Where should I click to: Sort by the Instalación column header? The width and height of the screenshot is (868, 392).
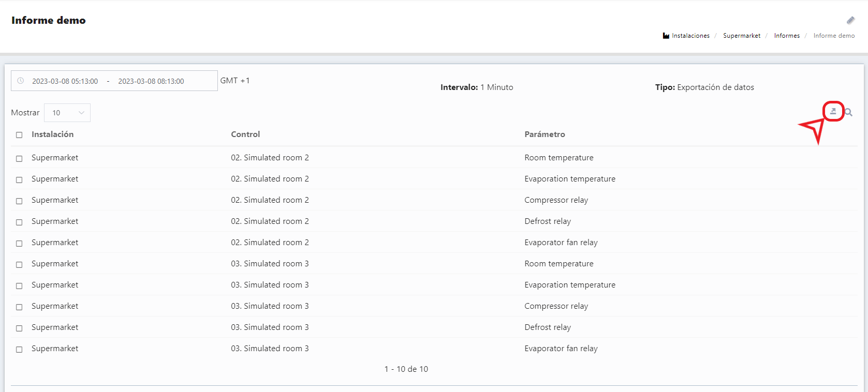coord(52,134)
